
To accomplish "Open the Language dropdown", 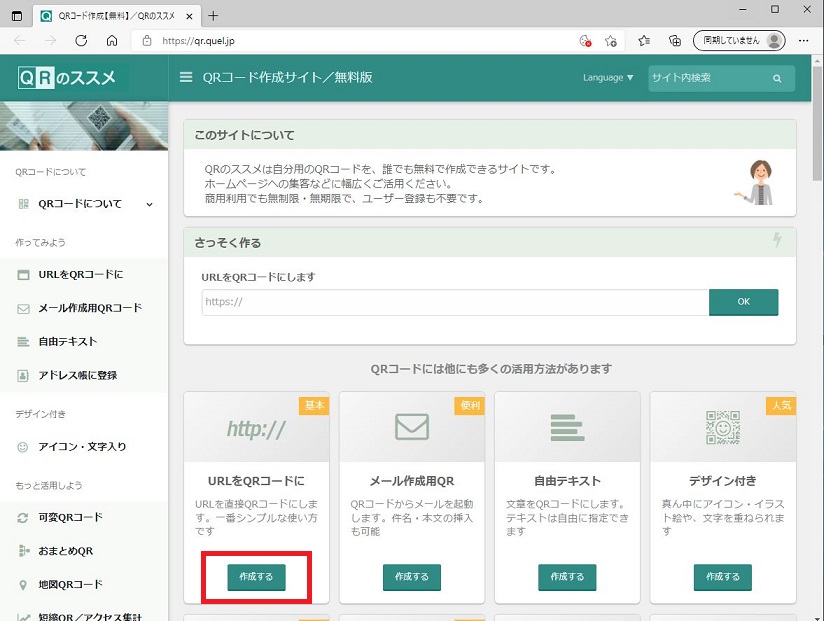I will [x=608, y=78].
